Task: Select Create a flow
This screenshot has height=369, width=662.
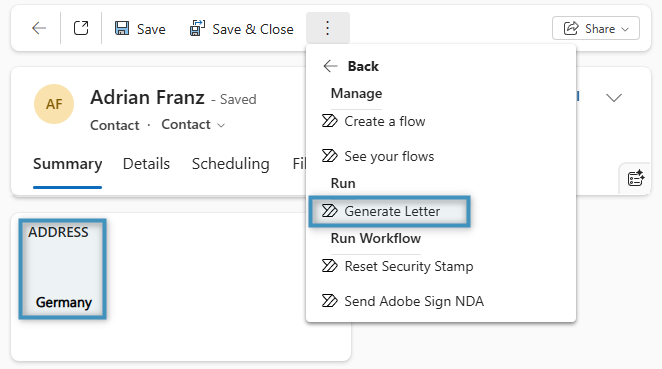Action: coord(374,122)
